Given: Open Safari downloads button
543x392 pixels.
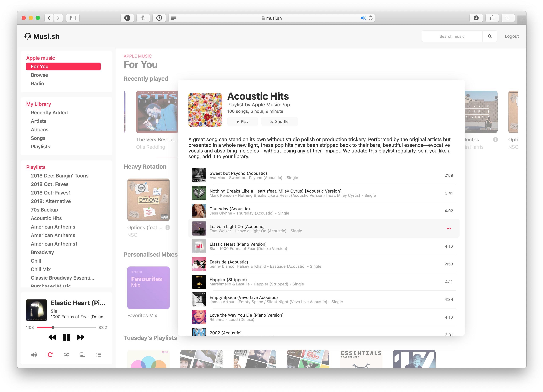Looking at the screenshot, I should (476, 18).
